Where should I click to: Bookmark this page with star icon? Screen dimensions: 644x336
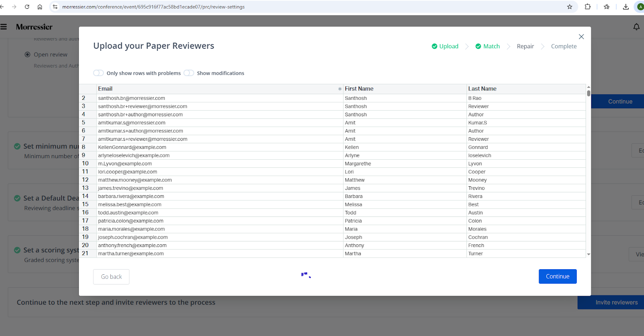click(x=570, y=7)
